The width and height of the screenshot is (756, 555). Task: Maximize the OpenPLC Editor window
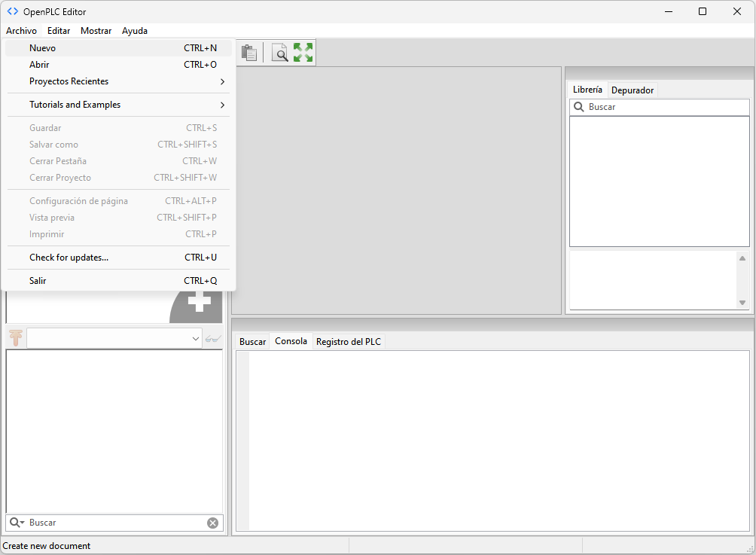click(x=703, y=11)
